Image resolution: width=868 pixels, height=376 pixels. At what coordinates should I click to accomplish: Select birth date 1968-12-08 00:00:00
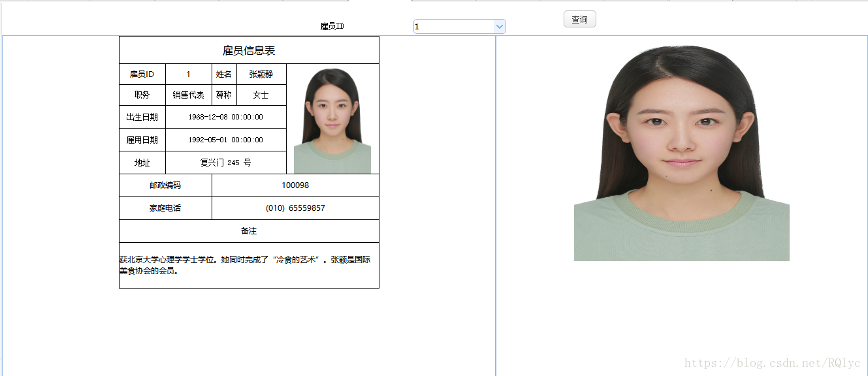pos(226,117)
